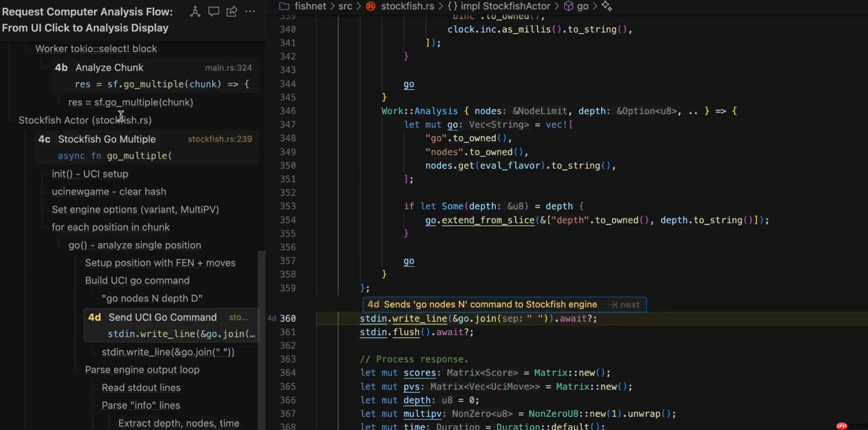This screenshot has width=868, height=430.
Task: Collapse the Worker tokio::select! block node
Action: coord(96,49)
